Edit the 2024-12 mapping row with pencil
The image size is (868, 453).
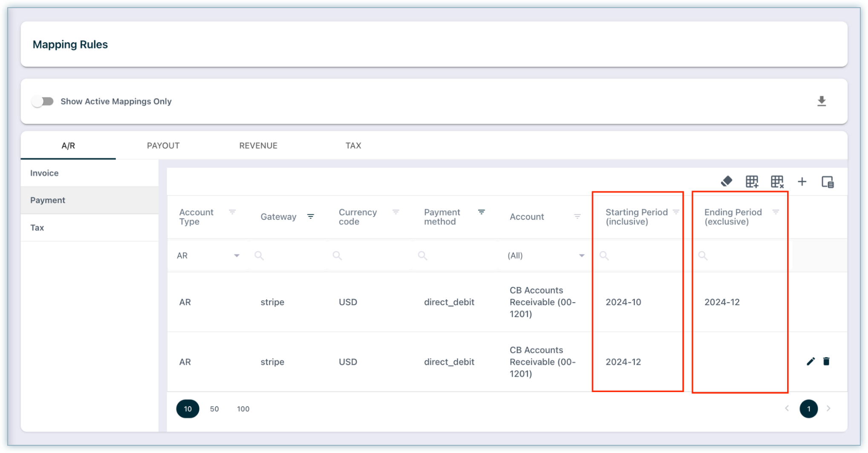coord(810,361)
